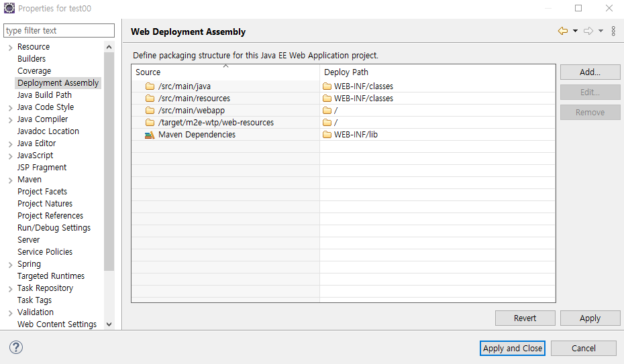
Task: Click the back navigation arrow icon
Action: (562, 31)
